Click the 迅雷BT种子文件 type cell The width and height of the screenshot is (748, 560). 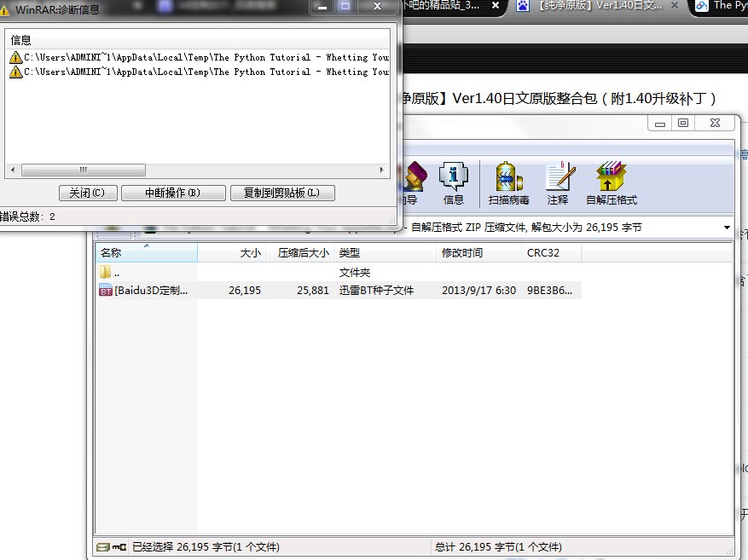pos(376,291)
